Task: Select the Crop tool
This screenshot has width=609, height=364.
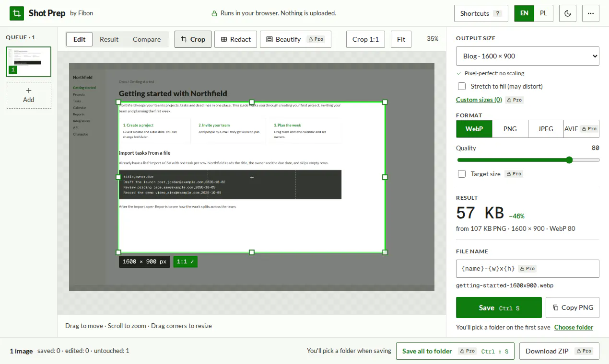Action: coord(193,39)
